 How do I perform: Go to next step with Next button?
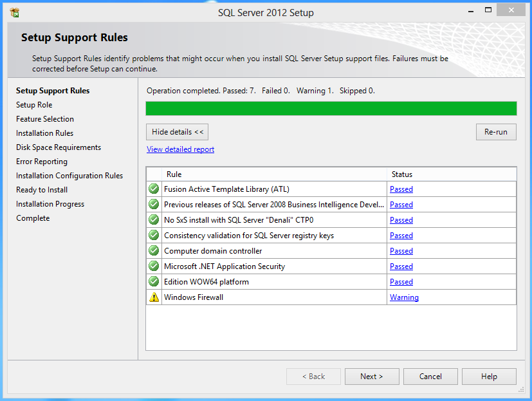point(372,376)
